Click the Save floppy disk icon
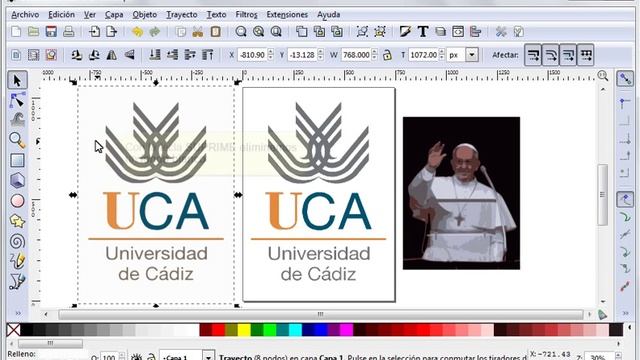This screenshot has width=640, height=360. pos(51,32)
